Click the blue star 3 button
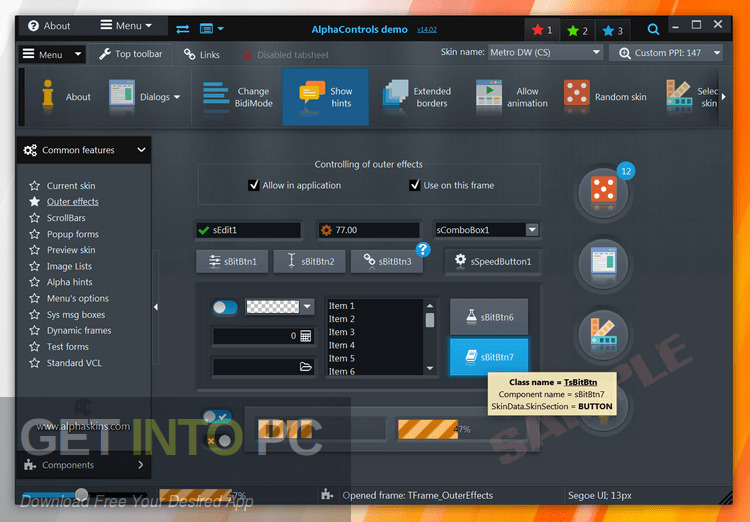 coord(613,30)
